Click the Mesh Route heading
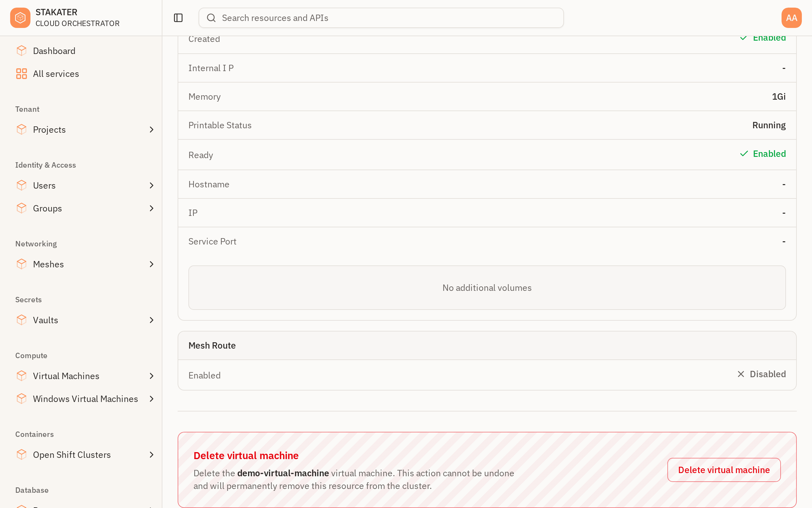 pyautogui.click(x=212, y=345)
